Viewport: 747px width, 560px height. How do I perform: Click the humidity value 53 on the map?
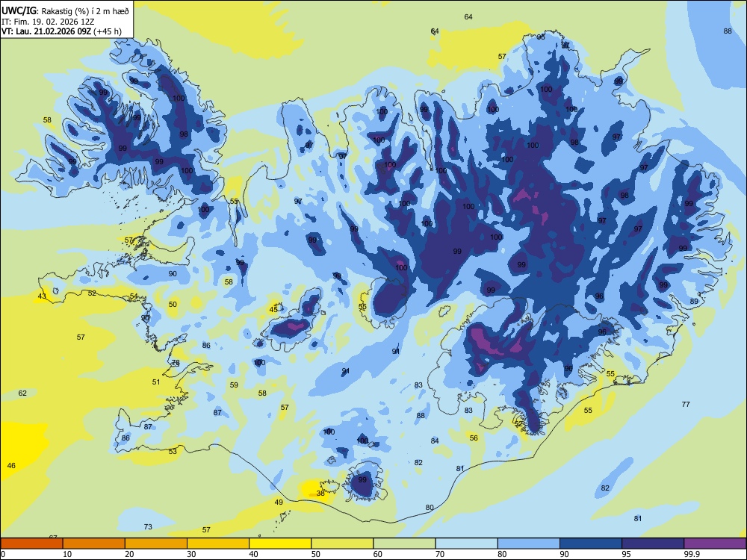pyautogui.click(x=173, y=451)
